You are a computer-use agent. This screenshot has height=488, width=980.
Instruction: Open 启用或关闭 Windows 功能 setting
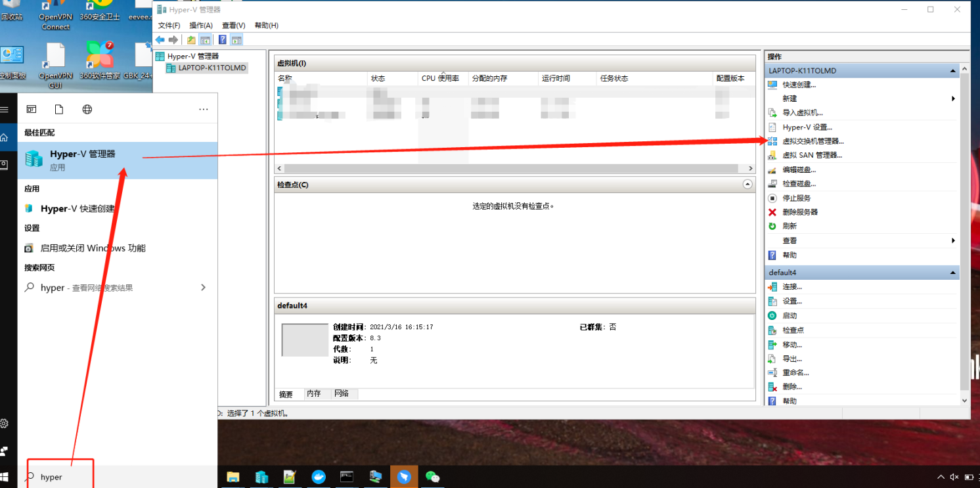point(93,248)
